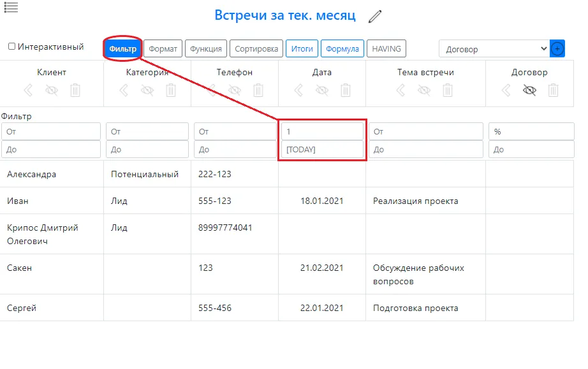Click the report title Встречи за тек. месяц

285,15
